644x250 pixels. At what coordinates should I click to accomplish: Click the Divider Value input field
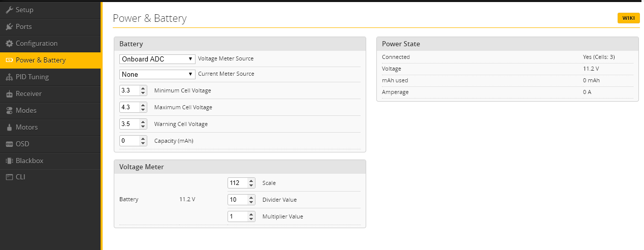237,200
